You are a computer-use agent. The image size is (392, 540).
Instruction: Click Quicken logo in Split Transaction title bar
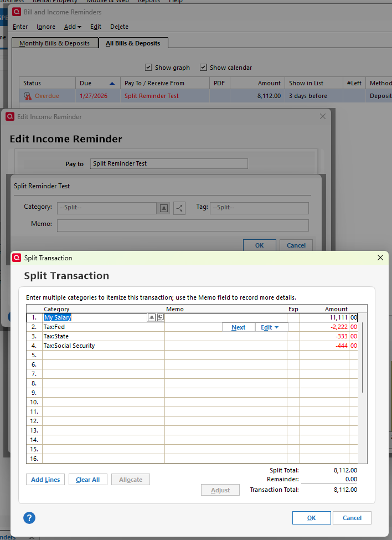pos(17,258)
